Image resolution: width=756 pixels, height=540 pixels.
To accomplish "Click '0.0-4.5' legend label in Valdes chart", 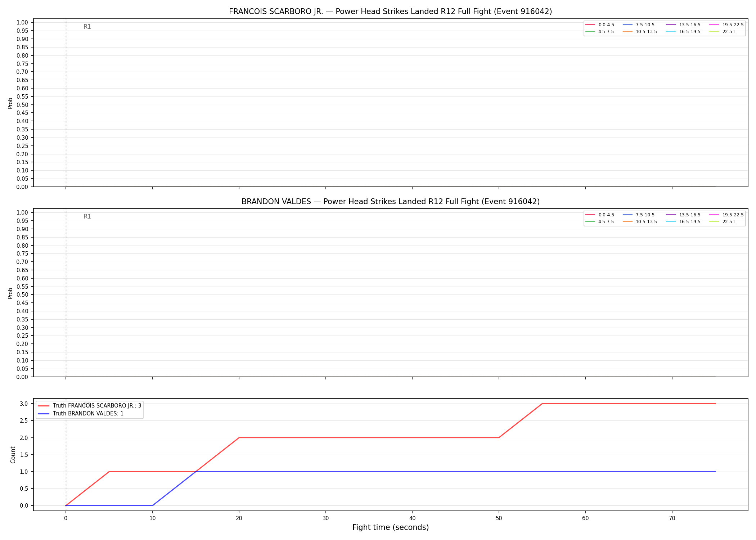I will tap(606, 215).
